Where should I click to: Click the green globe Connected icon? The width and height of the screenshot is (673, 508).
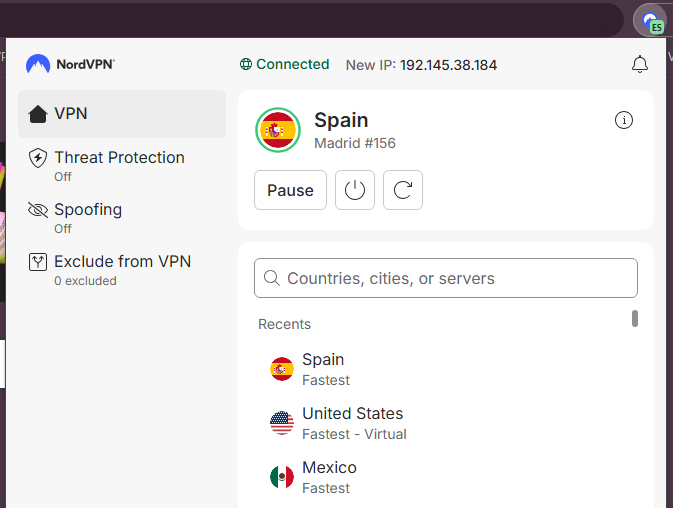[246, 64]
